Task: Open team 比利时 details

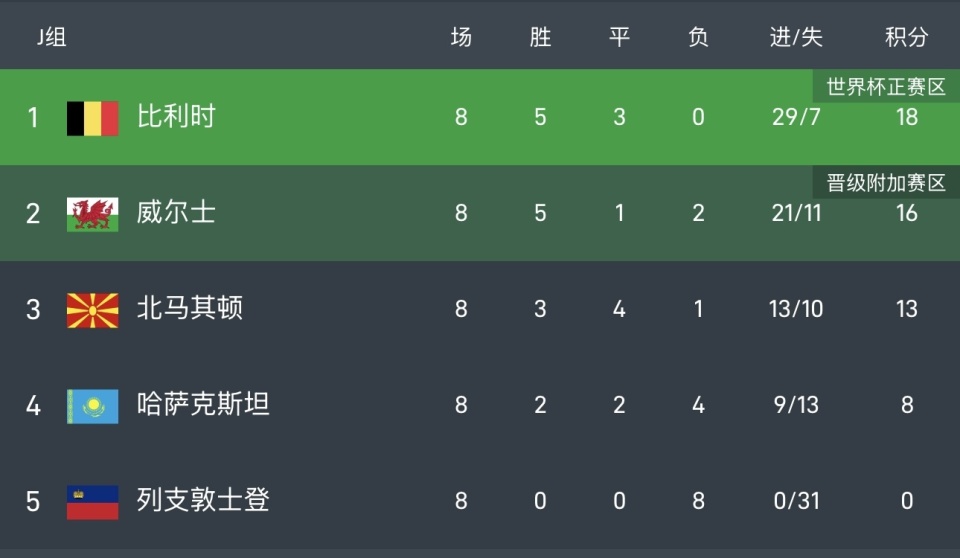Action: pyautogui.click(x=176, y=117)
